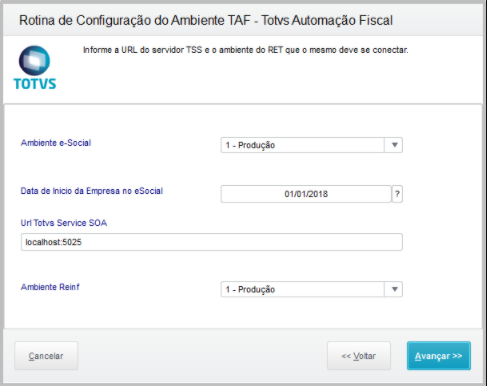Open help question mark beside date field
The width and height of the screenshot is (487, 386).
pos(397,194)
